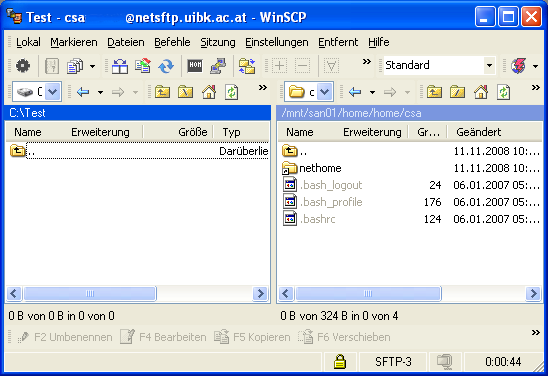Click the SFTP-3 protocol status
Viewport: 548px width, 376px height.
pyautogui.click(x=393, y=362)
